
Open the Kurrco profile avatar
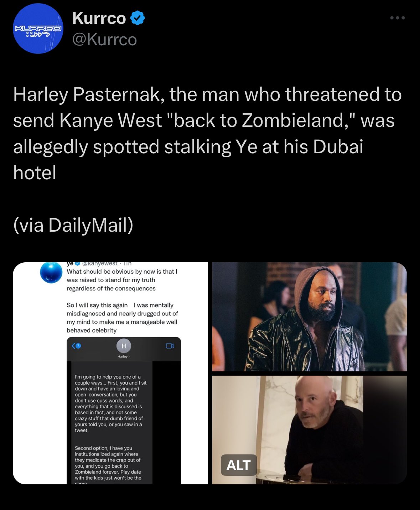(x=38, y=29)
